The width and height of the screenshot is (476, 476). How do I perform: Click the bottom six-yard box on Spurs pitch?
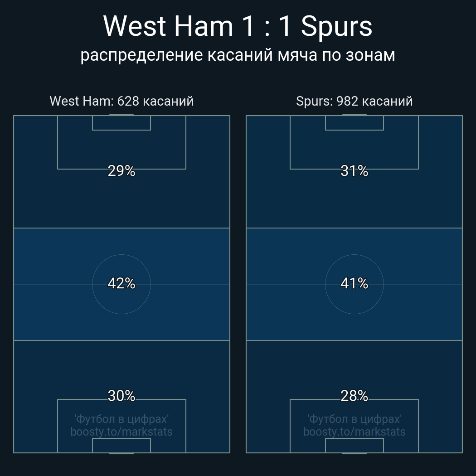[354, 445]
